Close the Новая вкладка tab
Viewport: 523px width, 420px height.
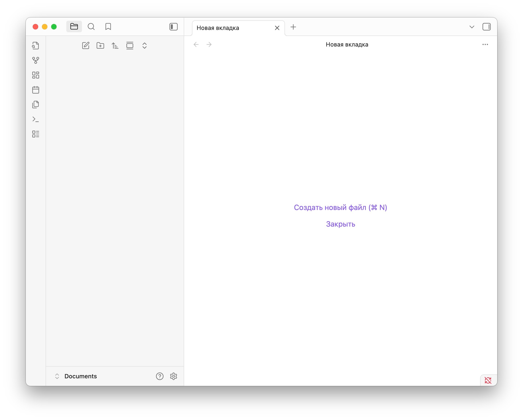[x=277, y=28]
